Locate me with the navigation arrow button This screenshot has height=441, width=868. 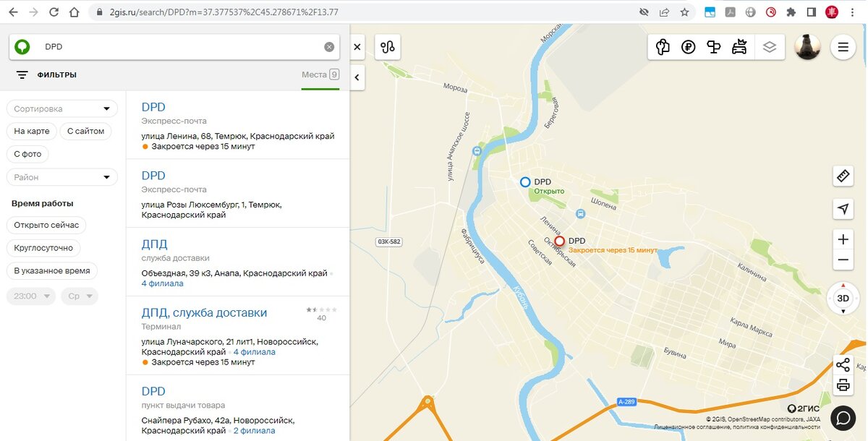click(843, 209)
